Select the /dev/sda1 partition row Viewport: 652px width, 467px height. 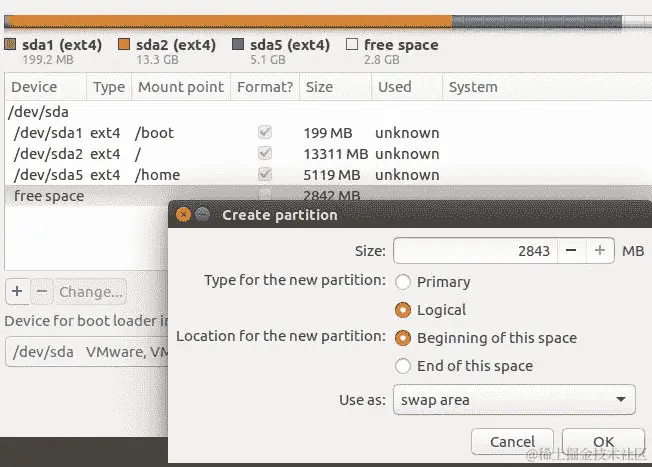tap(328, 133)
